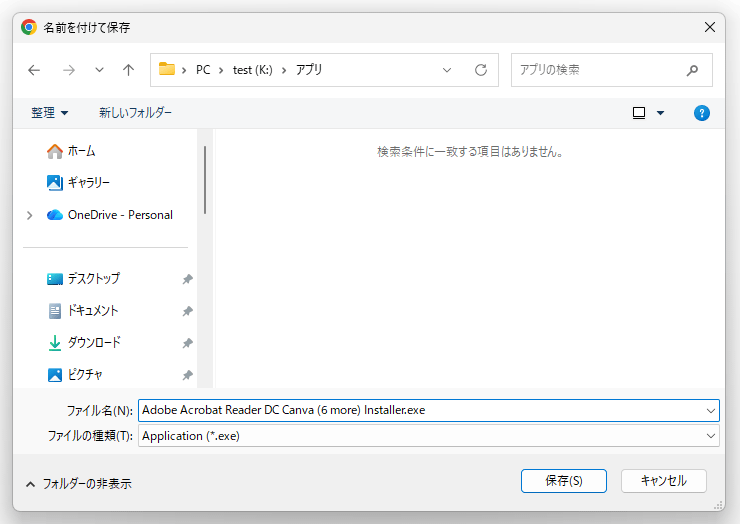Click the file name input field
740x524 pixels.
tap(420, 410)
